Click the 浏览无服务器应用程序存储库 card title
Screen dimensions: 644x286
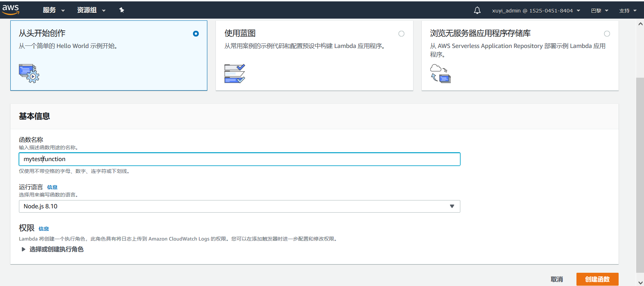tap(480, 33)
